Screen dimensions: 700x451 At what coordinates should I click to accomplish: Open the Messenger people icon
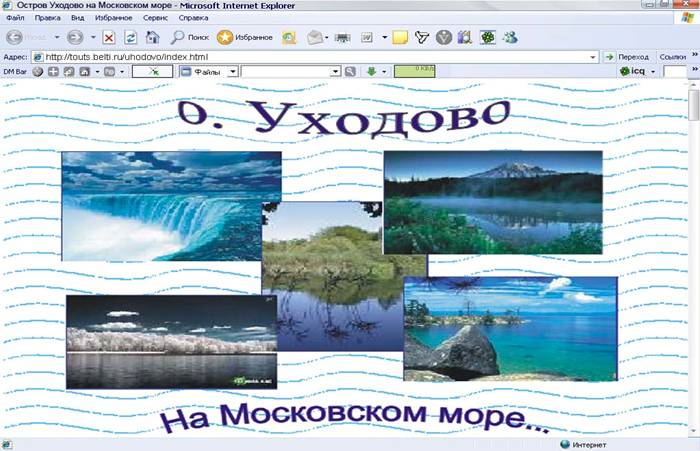coord(509,37)
